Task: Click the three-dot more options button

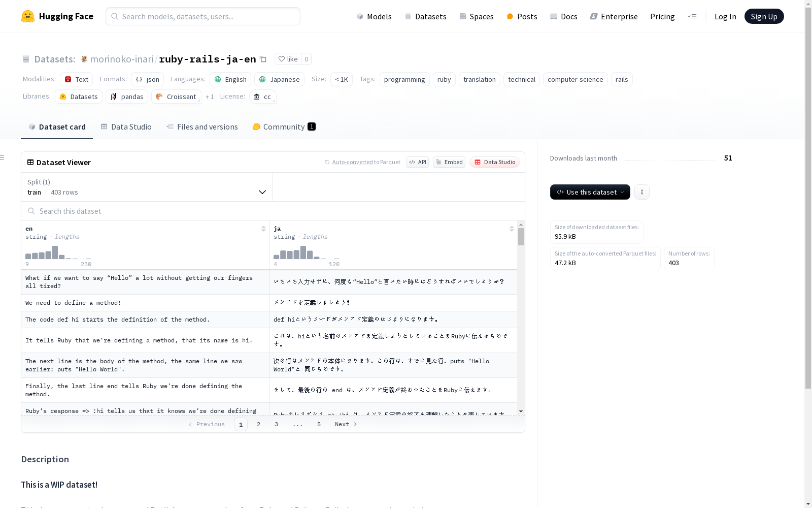Action: coord(642,192)
